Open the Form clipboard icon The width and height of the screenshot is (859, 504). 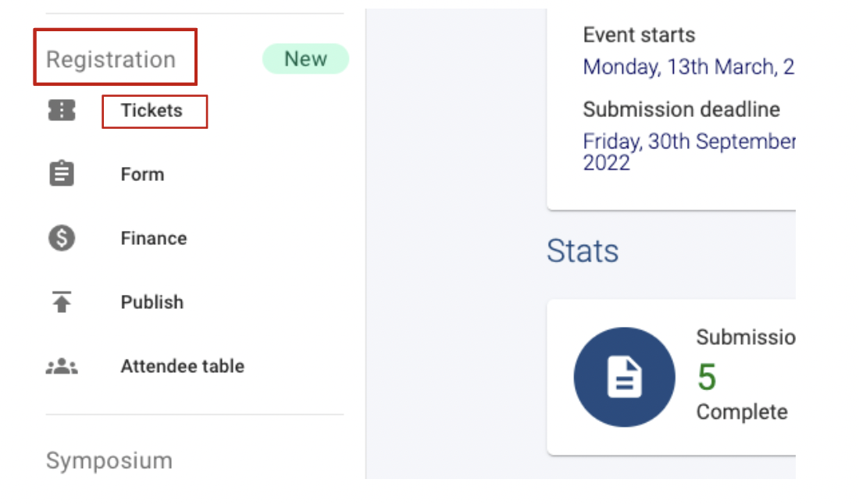[61, 174]
